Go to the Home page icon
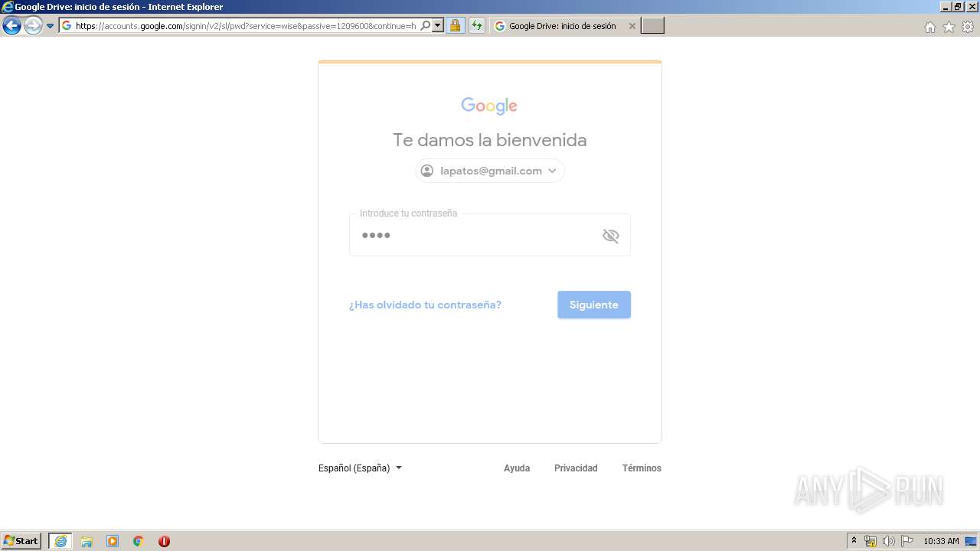The width and height of the screenshot is (980, 551). (x=930, y=27)
